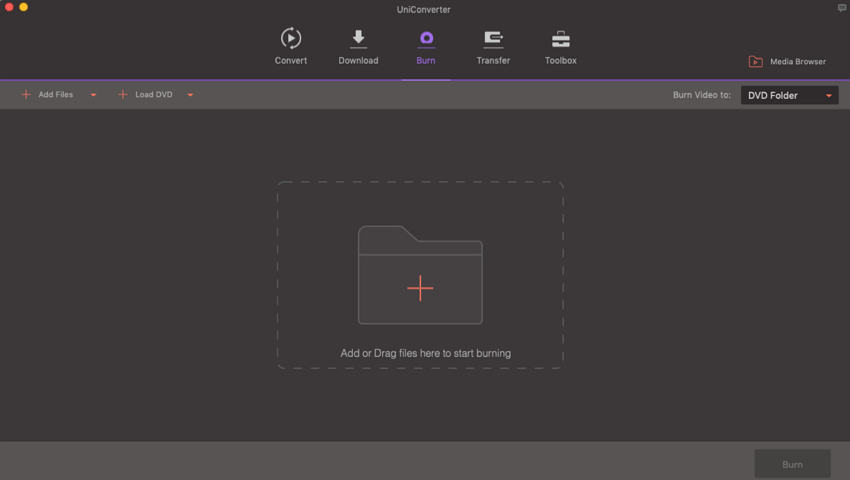The image size is (850, 480).
Task: Click the folder plus icon to add files
Action: (x=420, y=288)
